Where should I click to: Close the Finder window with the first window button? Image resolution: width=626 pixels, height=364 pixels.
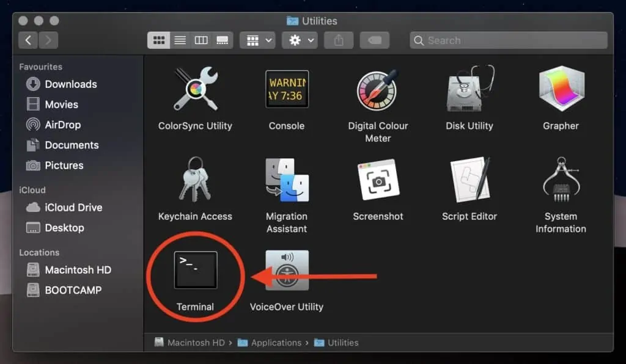[23, 21]
